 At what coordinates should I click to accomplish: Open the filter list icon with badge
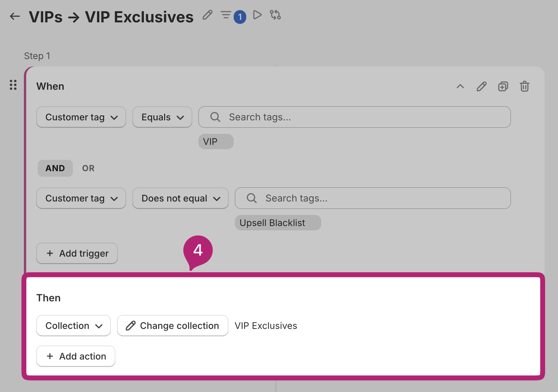point(226,15)
